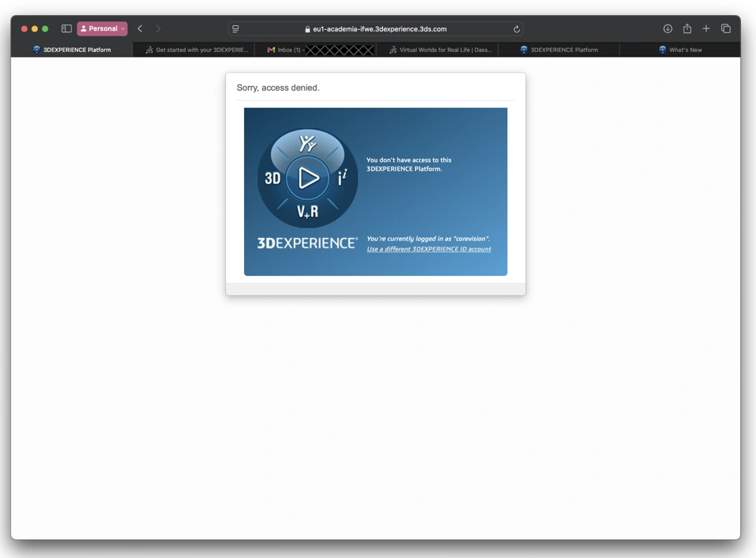The height and width of the screenshot is (558, 756).
Task: Click the 3DEXPERIENCE logo text
Action: 307,243
